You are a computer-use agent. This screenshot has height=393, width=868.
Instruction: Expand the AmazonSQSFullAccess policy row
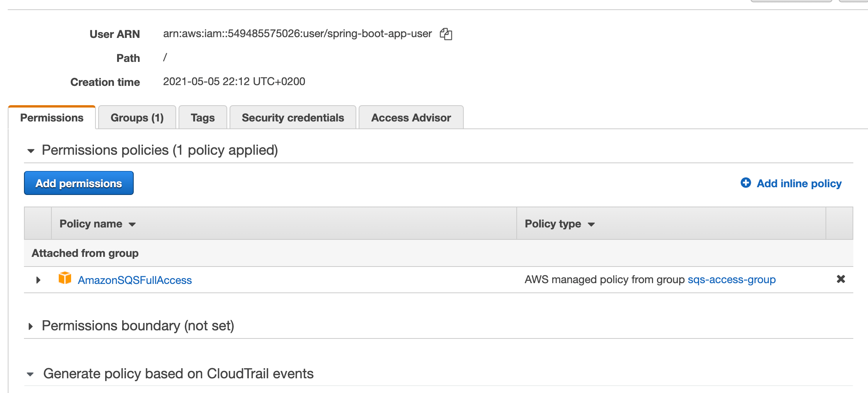(37, 280)
